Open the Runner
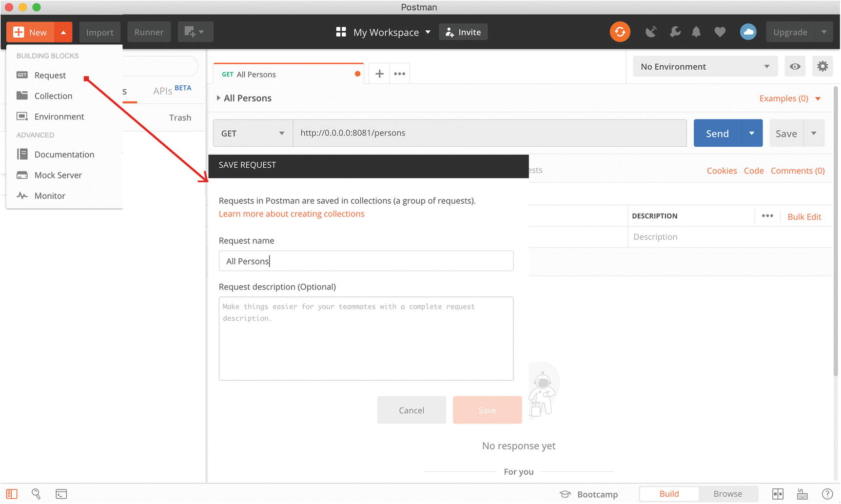841x504 pixels. tap(149, 32)
